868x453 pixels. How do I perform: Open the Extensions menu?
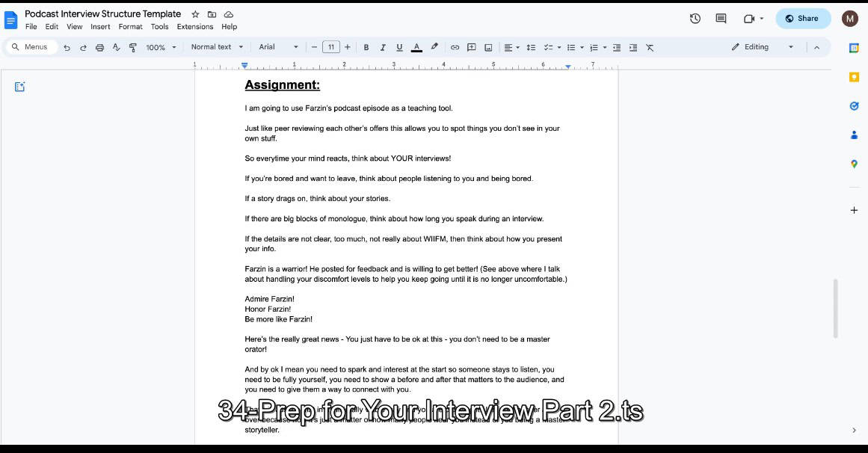tap(194, 26)
